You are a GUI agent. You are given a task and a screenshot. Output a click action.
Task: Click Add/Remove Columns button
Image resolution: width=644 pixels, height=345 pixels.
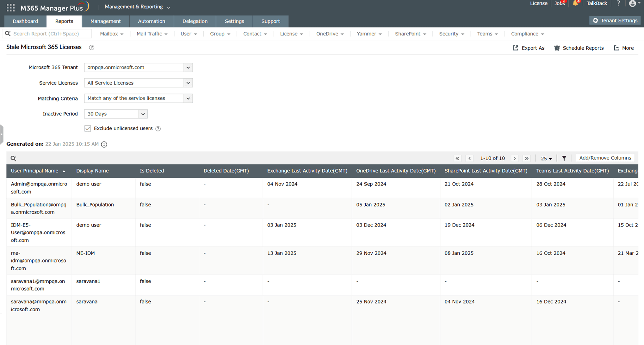point(605,158)
